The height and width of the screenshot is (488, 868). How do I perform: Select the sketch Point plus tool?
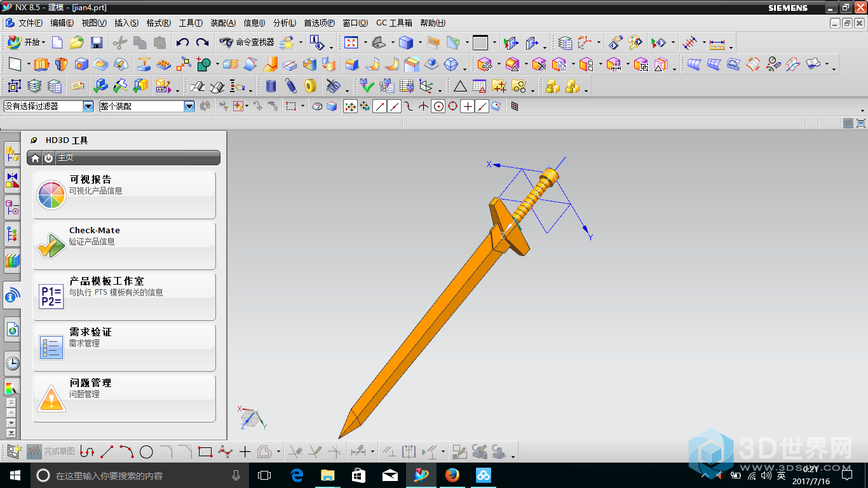pos(245,452)
